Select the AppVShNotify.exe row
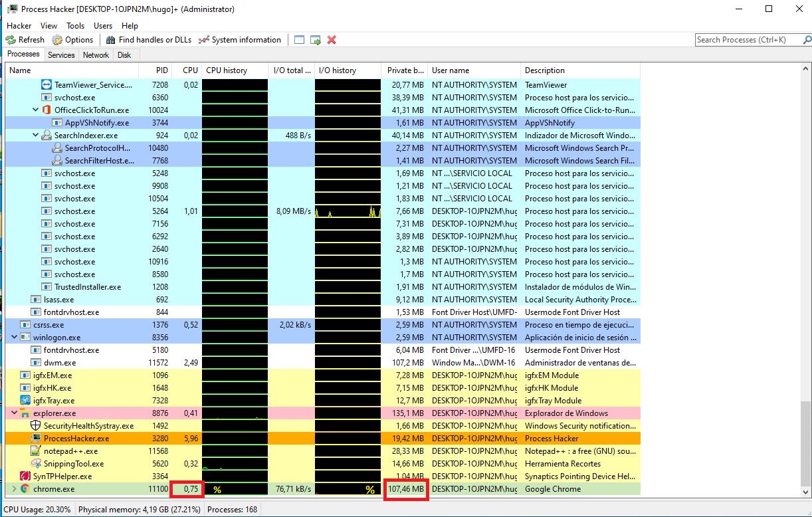 [x=323, y=123]
